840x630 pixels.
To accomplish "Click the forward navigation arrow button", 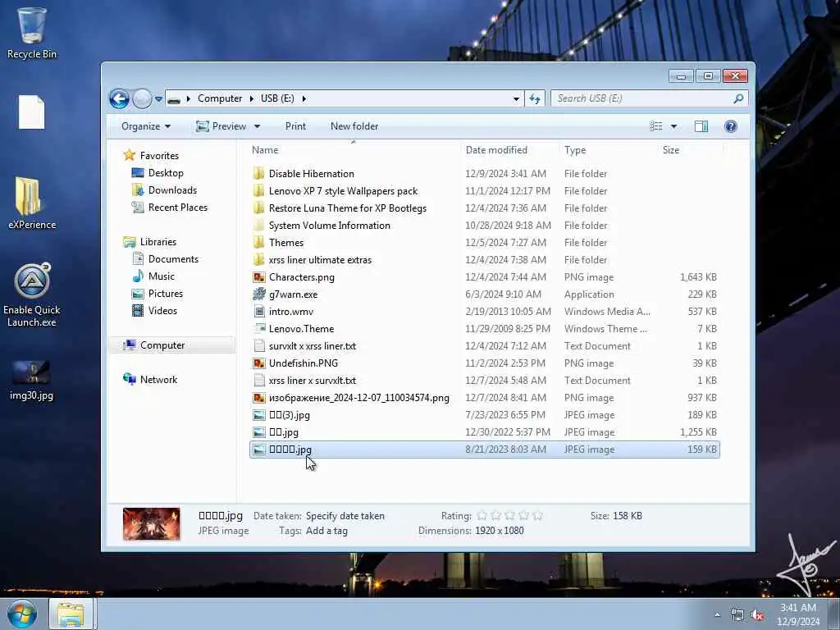I will pos(142,98).
